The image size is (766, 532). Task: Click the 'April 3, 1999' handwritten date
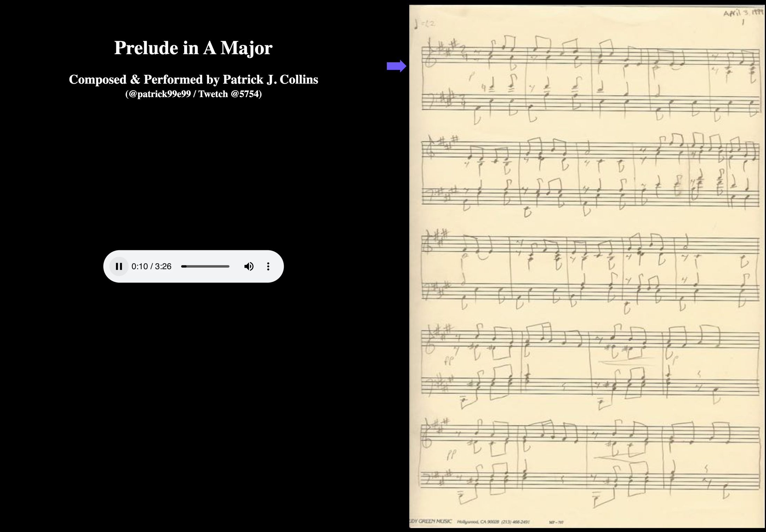coord(743,13)
